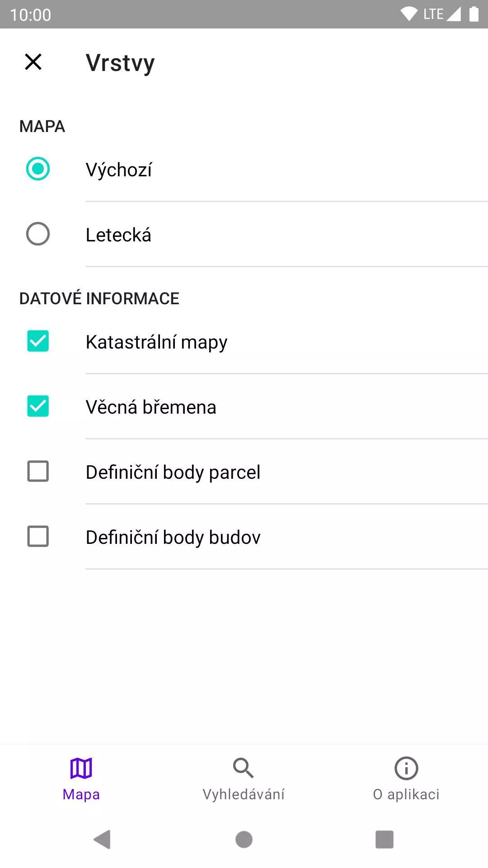This screenshot has width=488, height=868.
Task: Select the Výchozí map radio button
Action: [x=38, y=169]
